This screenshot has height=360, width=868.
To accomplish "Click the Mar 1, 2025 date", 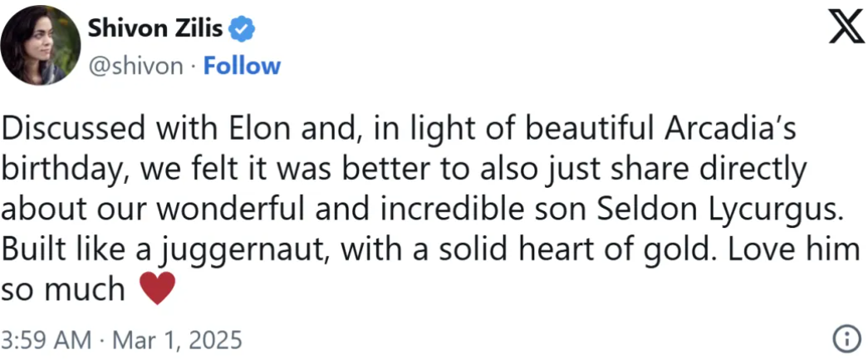I will pyautogui.click(x=177, y=339).
